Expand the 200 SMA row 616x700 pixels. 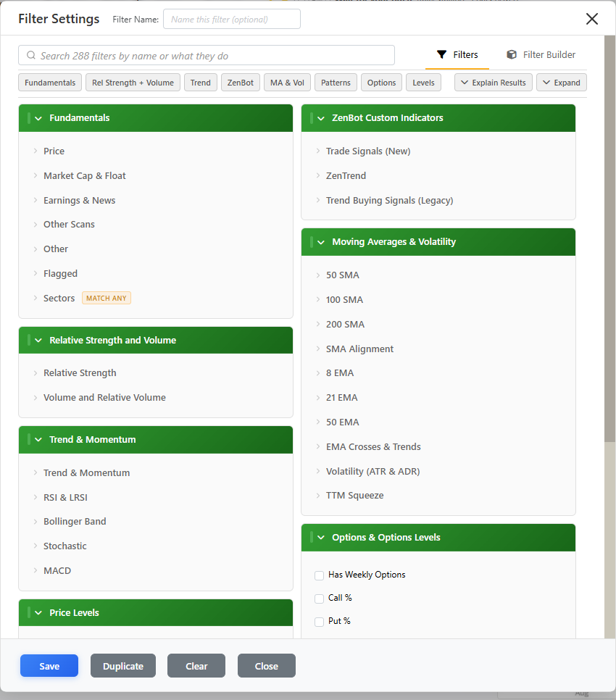point(438,324)
